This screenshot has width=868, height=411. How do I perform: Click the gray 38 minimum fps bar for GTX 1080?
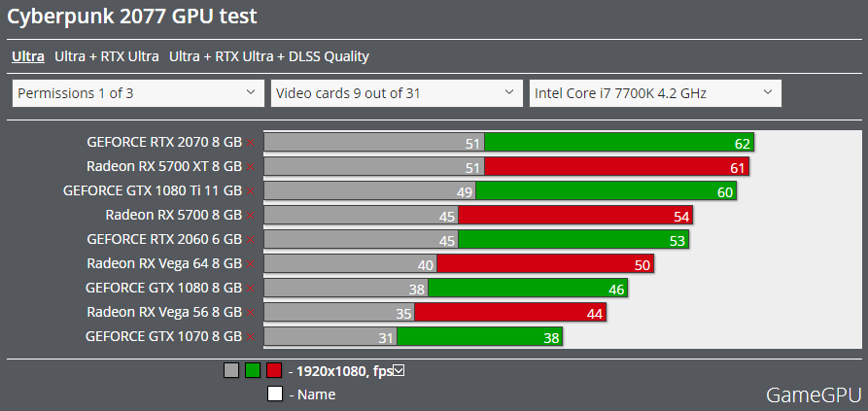pos(346,289)
